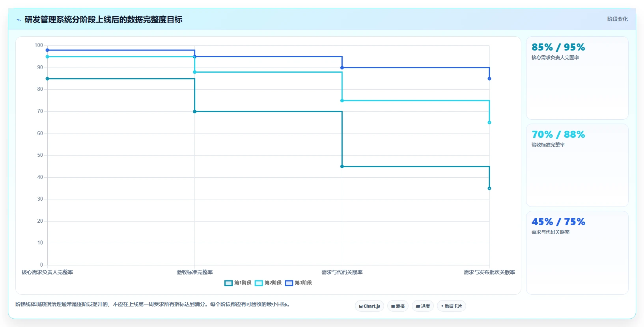Viewport: 644px width, 327px height.
Task: Click the 验收标准完整率 card caption
Action: point(548,145)
